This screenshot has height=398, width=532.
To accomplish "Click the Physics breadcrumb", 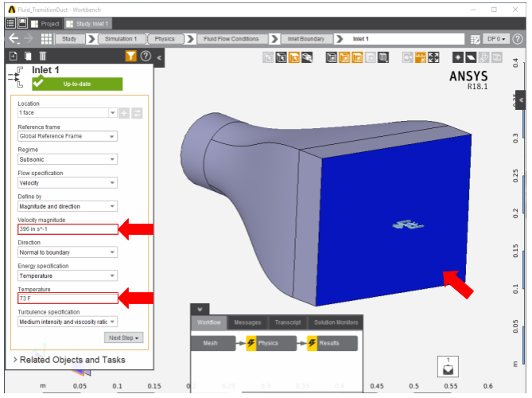I will (x=165, y=39).
